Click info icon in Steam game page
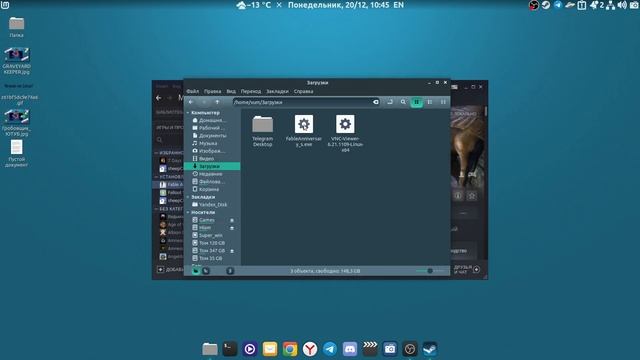Image resolution: width=640 pixels, height=360 pixels. tap(458, 196)
